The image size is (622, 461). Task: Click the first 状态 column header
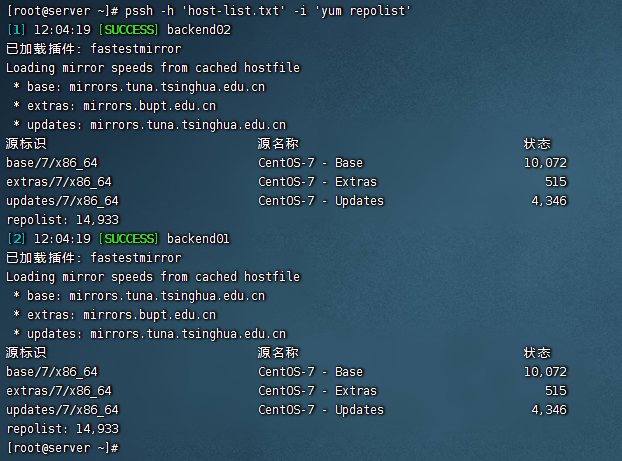[x=538, y=144]
